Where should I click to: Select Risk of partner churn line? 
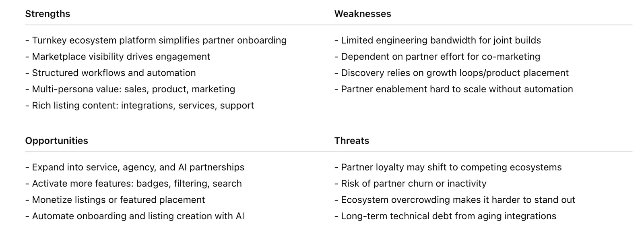(x=411, y=184)
